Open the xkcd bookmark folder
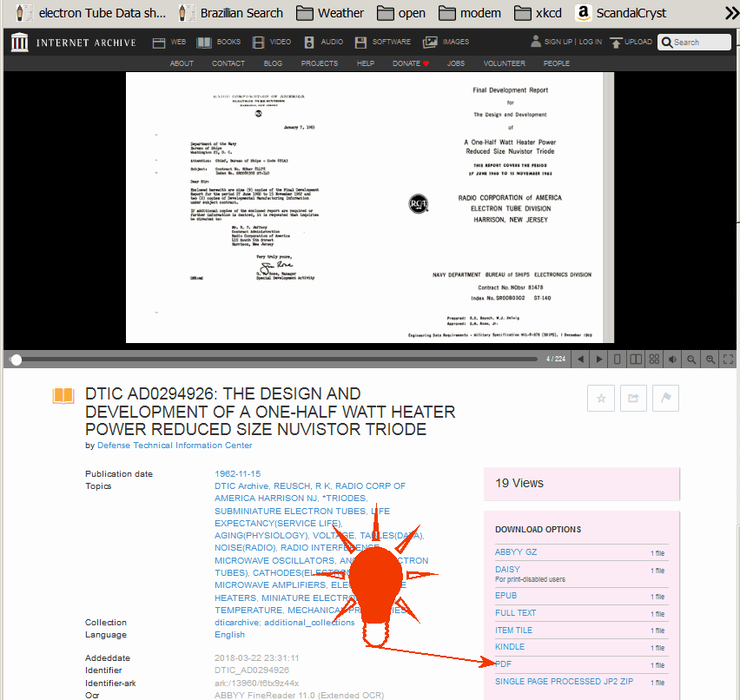 tap(538, 13)
